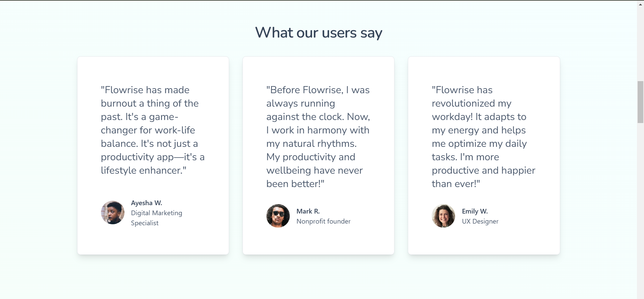The width and height of the screenshot is (644, 299).
Task: Click the 'Before Flowrise' testimonial quote
Action: (x=318, y=137)
